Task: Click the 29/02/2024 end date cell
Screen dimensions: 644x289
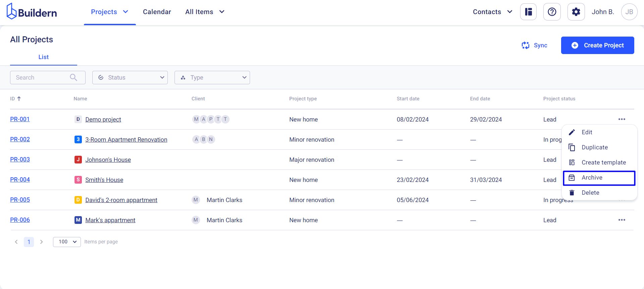Action: 486,119
